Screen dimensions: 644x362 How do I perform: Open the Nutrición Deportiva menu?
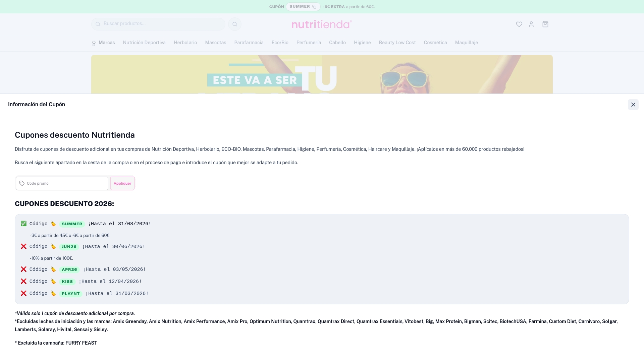click(144, 43)
